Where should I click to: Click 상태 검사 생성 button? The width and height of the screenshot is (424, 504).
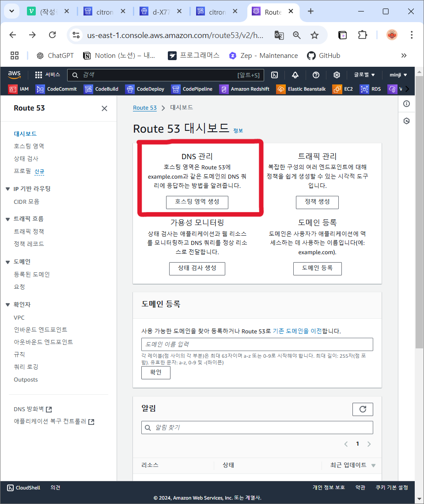click(x=197, y=268)
